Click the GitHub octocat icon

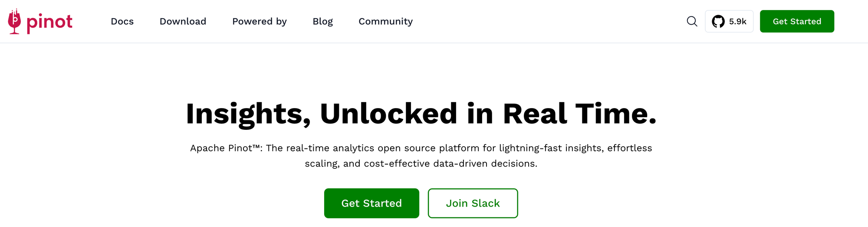(x=718, y=21)
